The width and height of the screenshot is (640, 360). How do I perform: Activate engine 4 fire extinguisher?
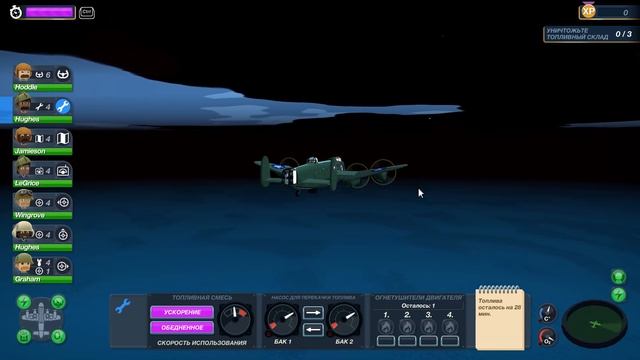click(x=449, y=327)
